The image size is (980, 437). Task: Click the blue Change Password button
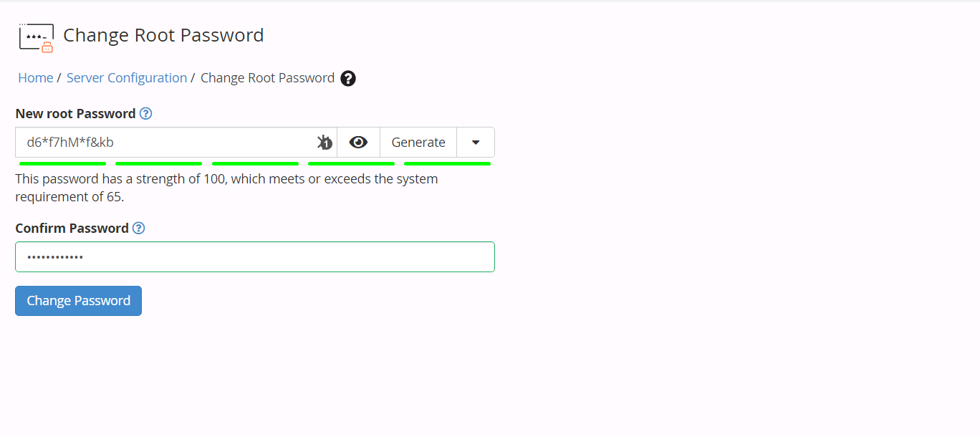point(78,301)
